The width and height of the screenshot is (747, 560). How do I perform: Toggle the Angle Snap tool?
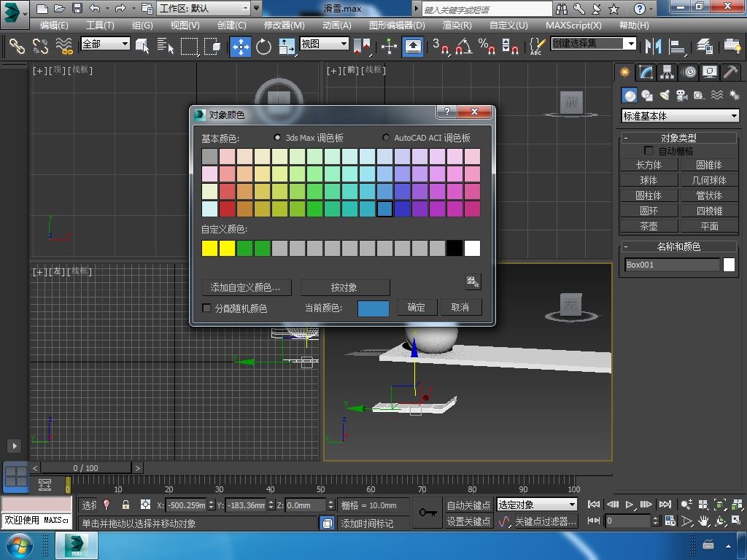click(463, 46)
